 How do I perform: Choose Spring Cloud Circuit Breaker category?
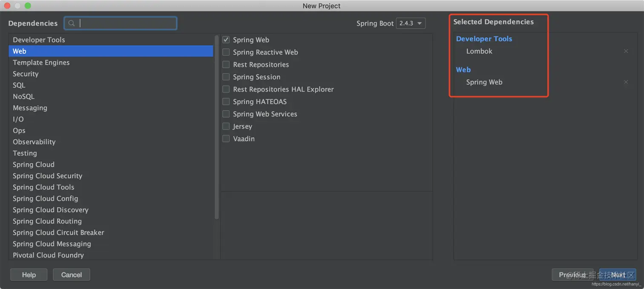(111, 233)
